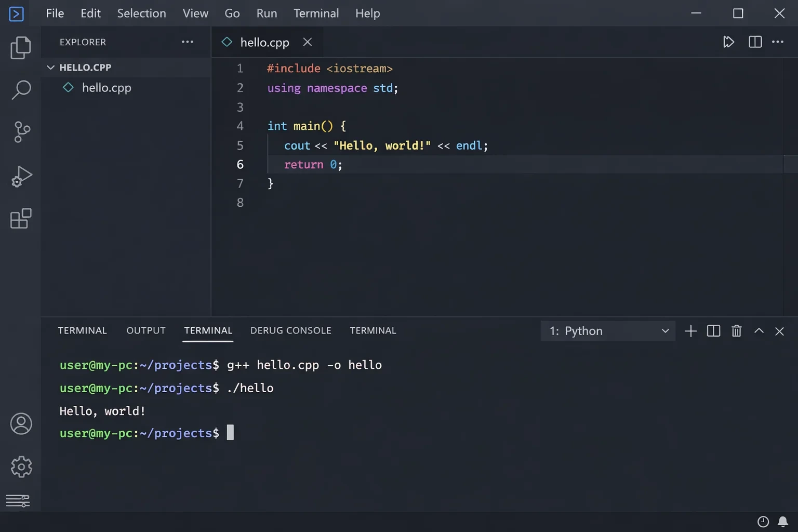Close the hello.cpp editor tab
798x532 pixels.
(308, 42)
